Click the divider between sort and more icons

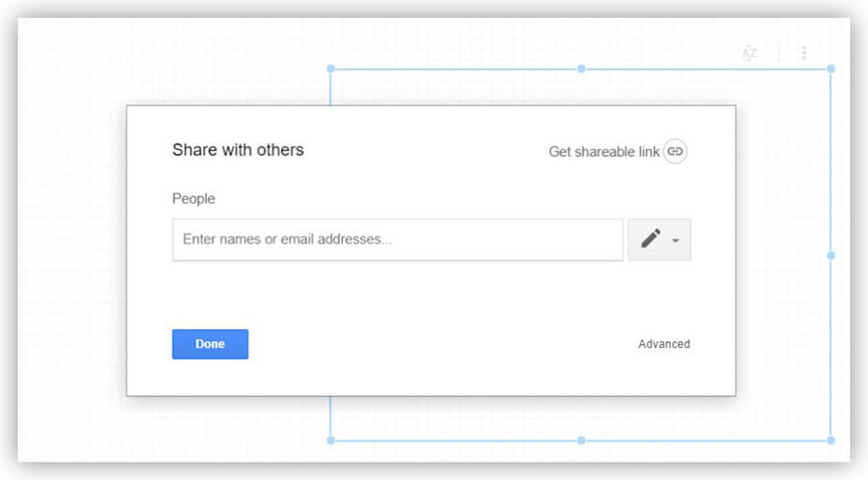pos(778,53)
